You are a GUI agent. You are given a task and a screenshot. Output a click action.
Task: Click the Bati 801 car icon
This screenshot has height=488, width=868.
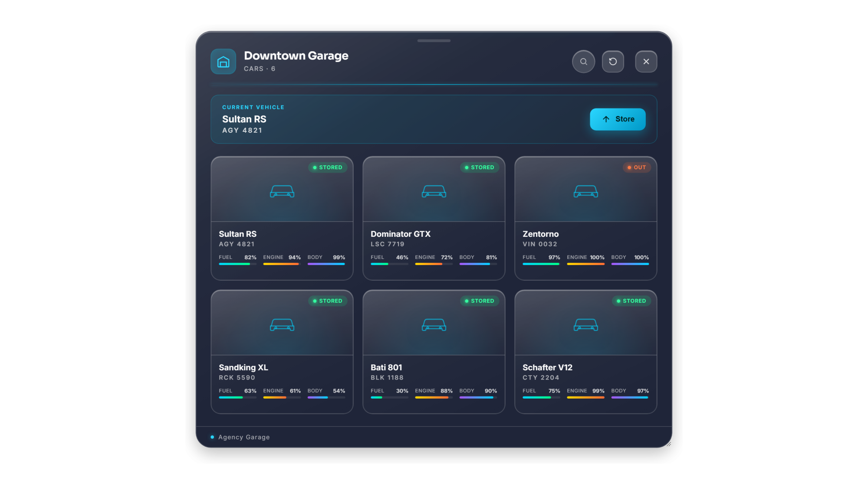point(434,325)
